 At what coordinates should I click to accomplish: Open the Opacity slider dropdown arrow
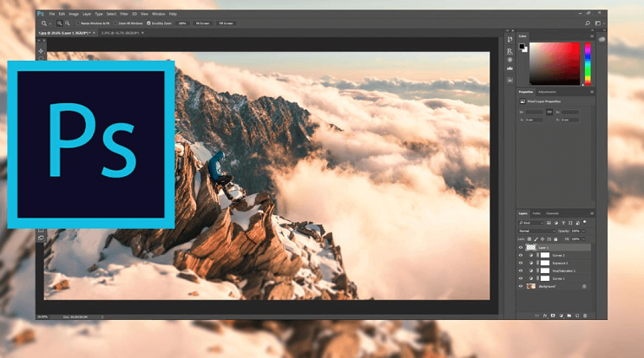(x=583, y=231)
